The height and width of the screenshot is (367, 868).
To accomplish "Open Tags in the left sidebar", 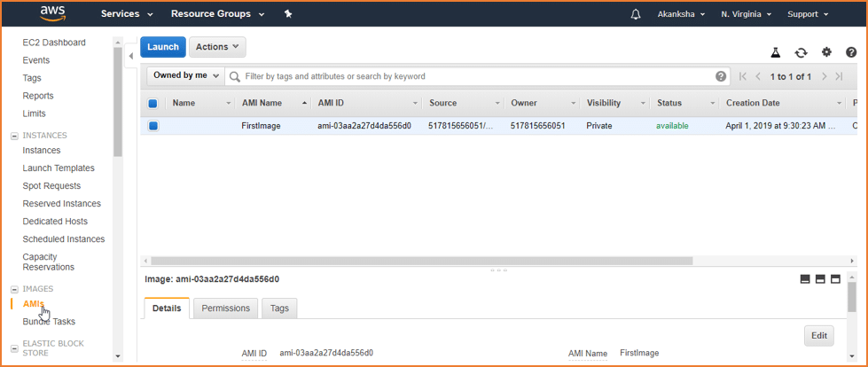I will pos(32,78).
